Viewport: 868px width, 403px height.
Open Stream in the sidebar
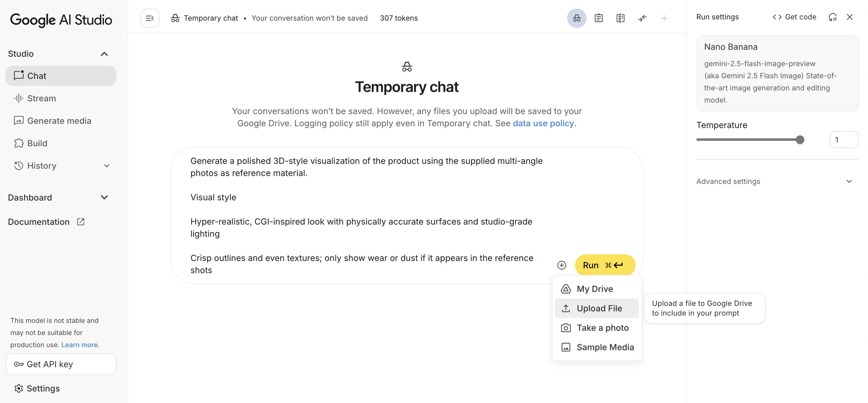pos(61,98)
